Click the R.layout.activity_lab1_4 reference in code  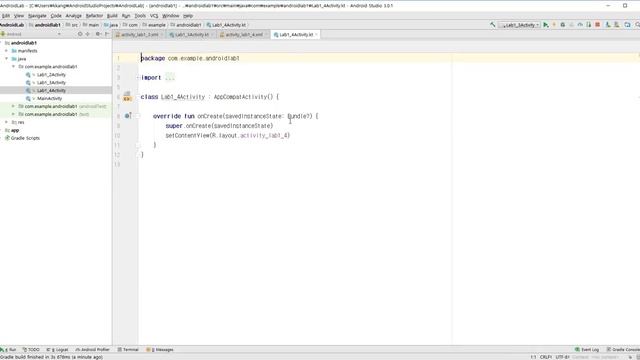click(x=250, y=136)
